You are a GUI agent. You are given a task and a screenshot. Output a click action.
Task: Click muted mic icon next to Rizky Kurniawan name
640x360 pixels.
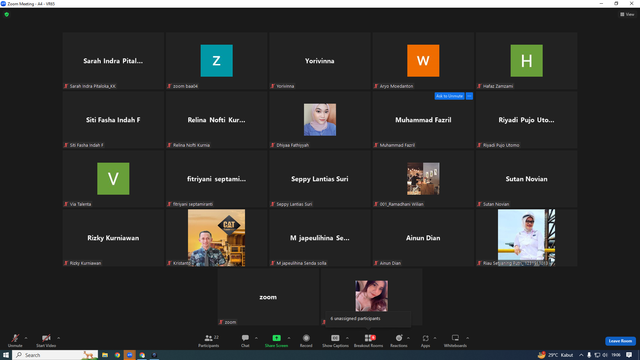[66, 263]
